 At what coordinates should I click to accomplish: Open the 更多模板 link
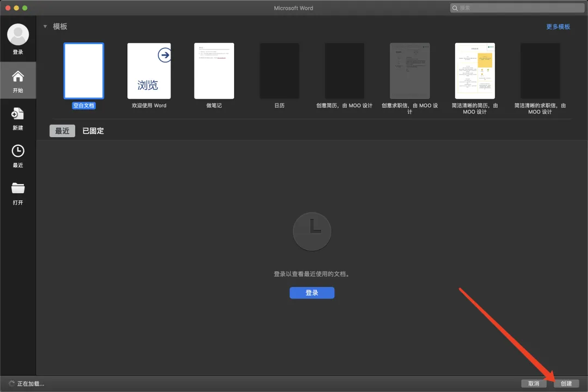[x=558, y=27]
